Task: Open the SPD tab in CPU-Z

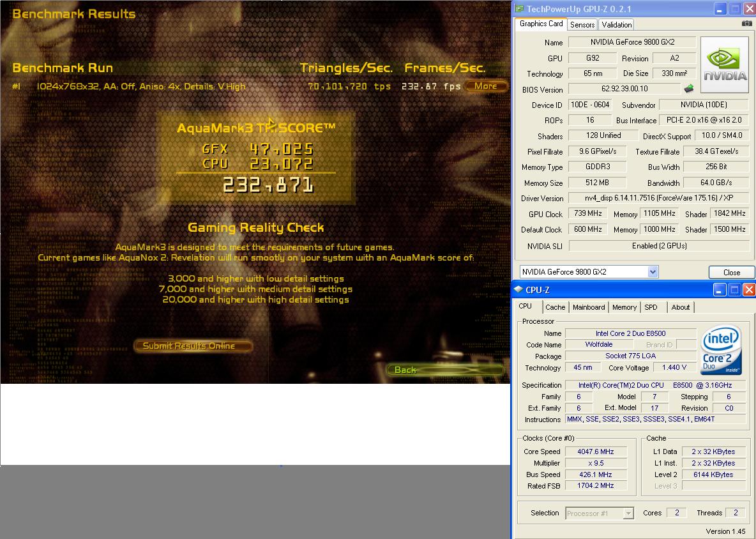Action: (x=651, y=307)
